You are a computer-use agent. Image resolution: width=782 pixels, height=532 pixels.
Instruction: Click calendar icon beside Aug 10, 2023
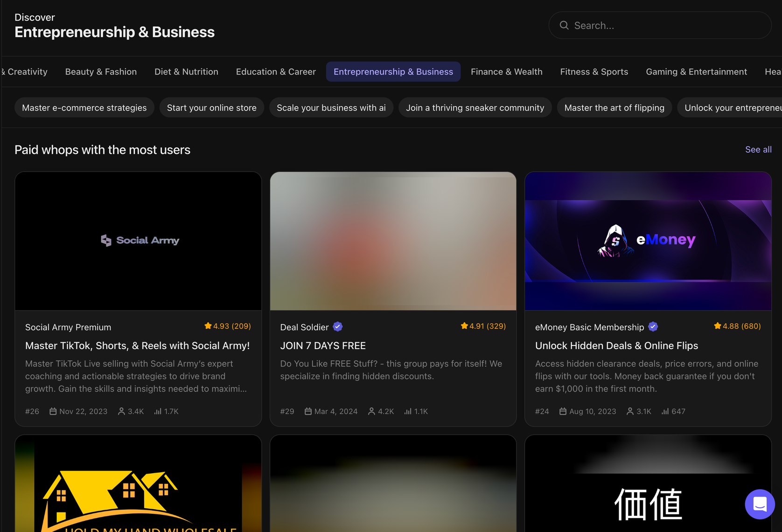563,411
